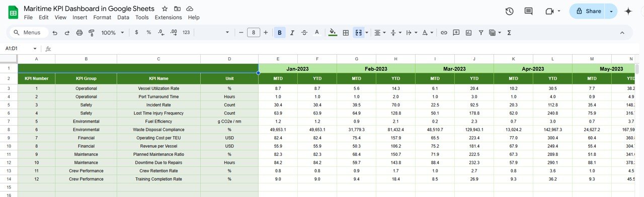Toggle strikethrough formatting
The image size is (644, 197).
coord(304,33)
